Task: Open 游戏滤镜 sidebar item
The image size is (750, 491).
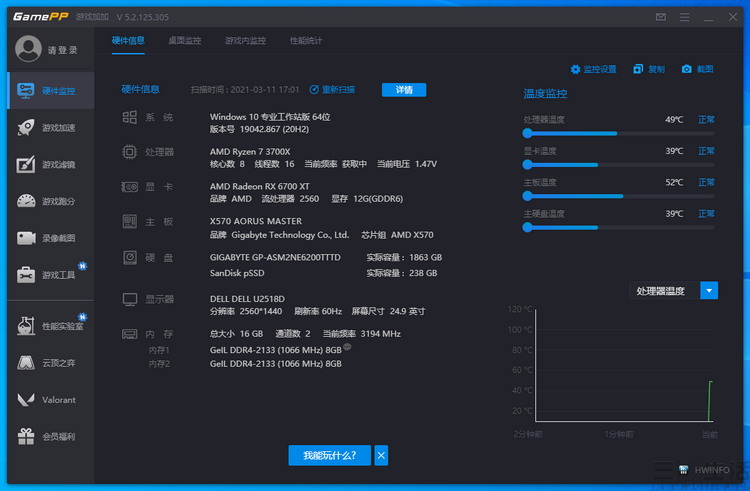Action: tap(51, 164)
